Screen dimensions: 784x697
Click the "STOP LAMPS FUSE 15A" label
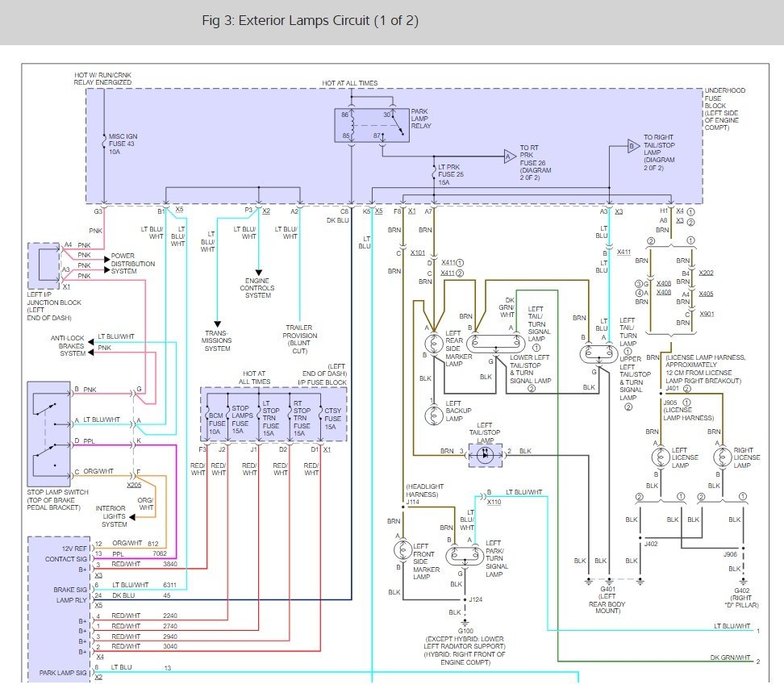point(242,419)
